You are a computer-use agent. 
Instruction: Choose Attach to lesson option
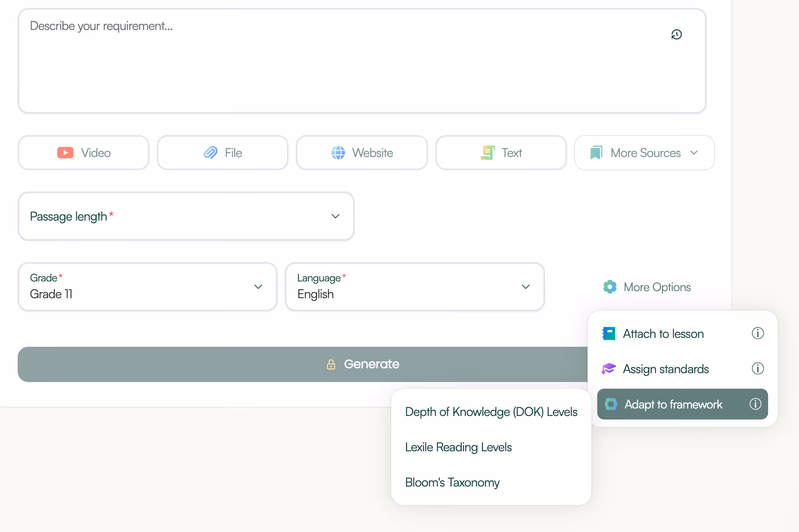[x=682, y=333]
